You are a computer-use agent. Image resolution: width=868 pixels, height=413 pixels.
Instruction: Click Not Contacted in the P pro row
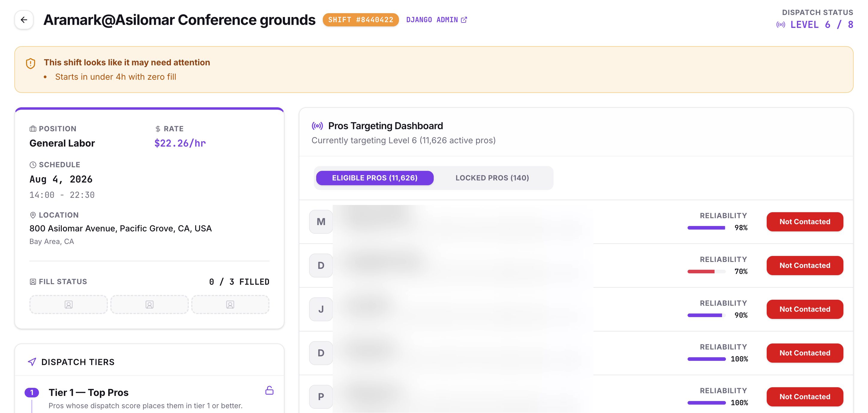(805, 397)
